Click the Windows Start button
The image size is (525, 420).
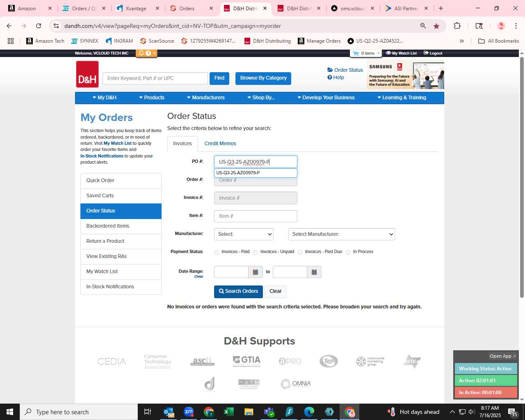tap(10, 412)
